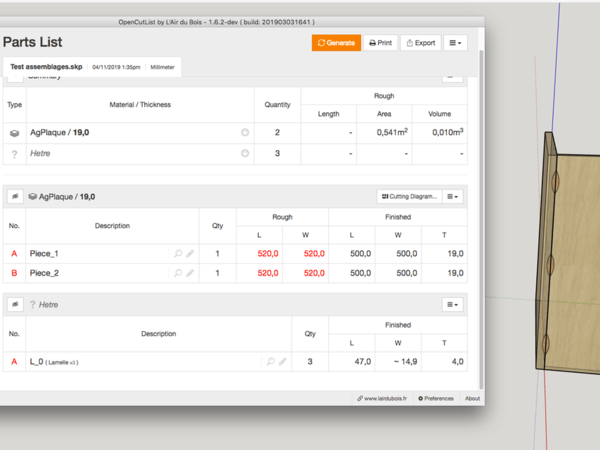600x450 pixels.
Task: Open Hetre group options dropdown
Action: pyautogui.click(x=455, y=304)
